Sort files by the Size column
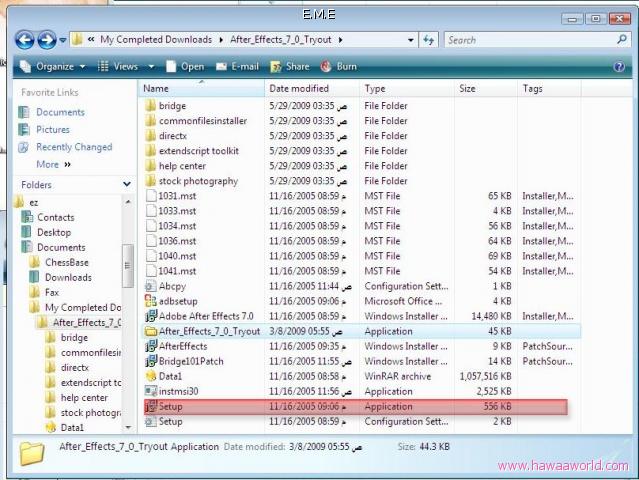639x480 pixels. tap(467, 89)
